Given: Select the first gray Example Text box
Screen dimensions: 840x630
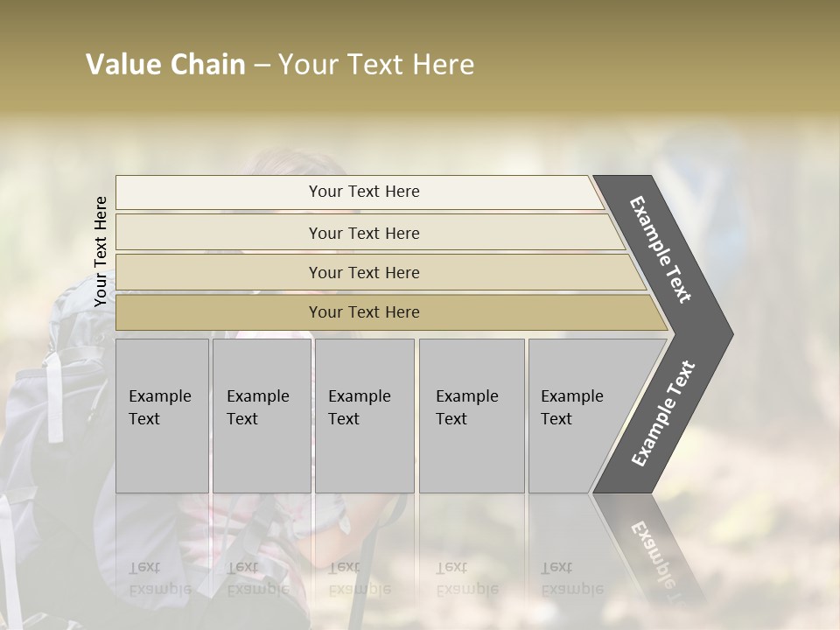Looking at the screenshot, I should coord(162,415).
